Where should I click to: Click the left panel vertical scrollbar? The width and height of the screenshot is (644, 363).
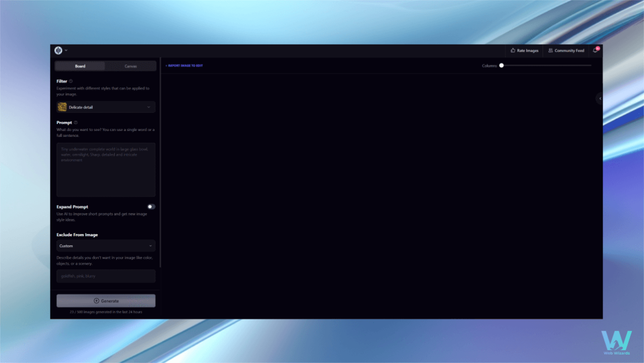tap(160, 163)
